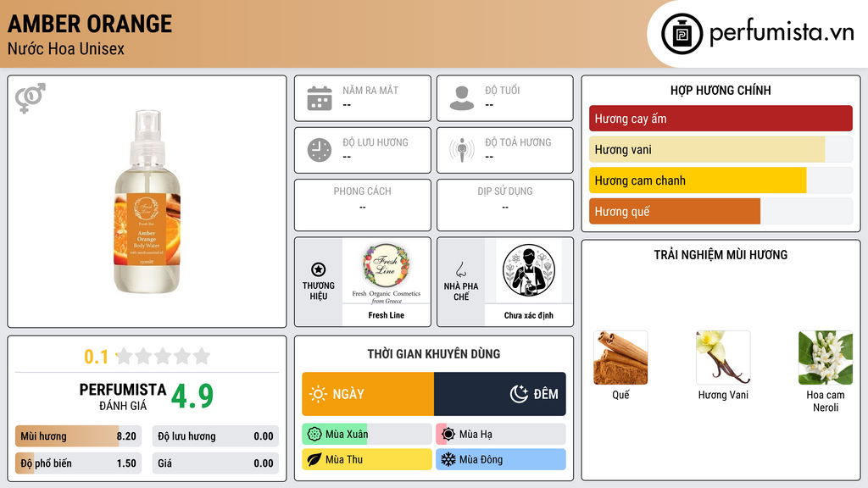Click the Amber Orange bottle image

tap(147, 202)
